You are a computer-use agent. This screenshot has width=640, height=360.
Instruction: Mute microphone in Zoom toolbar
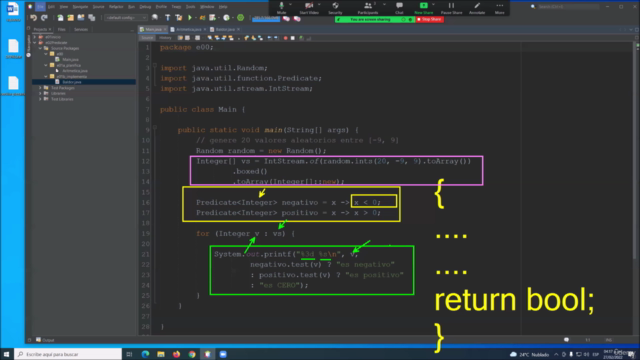[281, 8]
